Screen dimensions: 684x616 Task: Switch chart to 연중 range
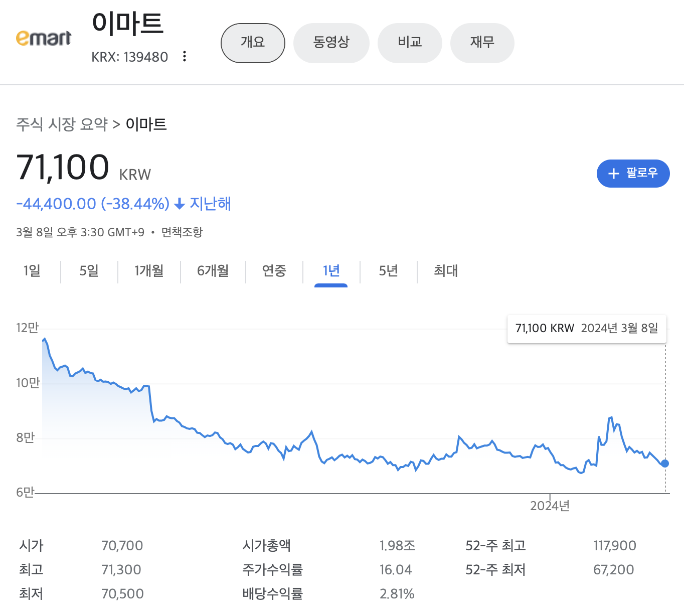(274, 271)
